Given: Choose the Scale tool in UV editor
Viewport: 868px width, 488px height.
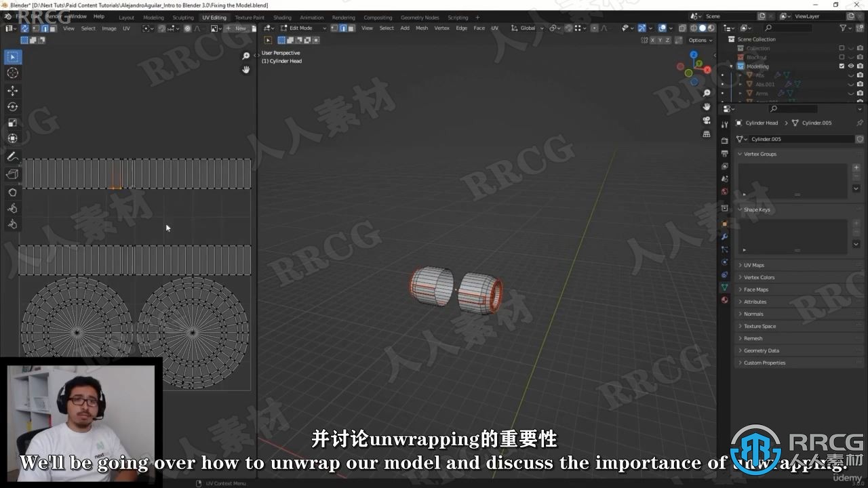Looking at the screenshot, I should coord(12,123).
